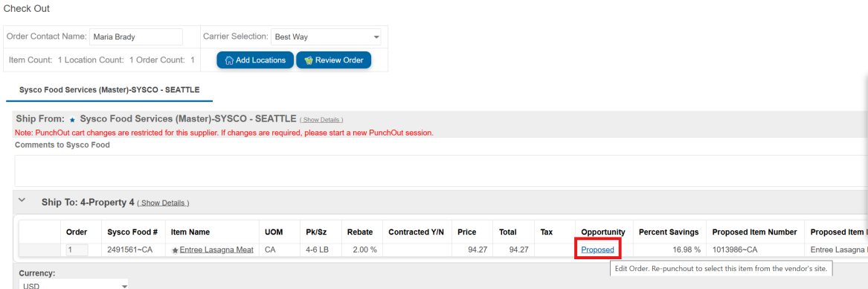868x289 pixels.
Task: Edit the Order Contact Name field
Action: click(136, 37)
